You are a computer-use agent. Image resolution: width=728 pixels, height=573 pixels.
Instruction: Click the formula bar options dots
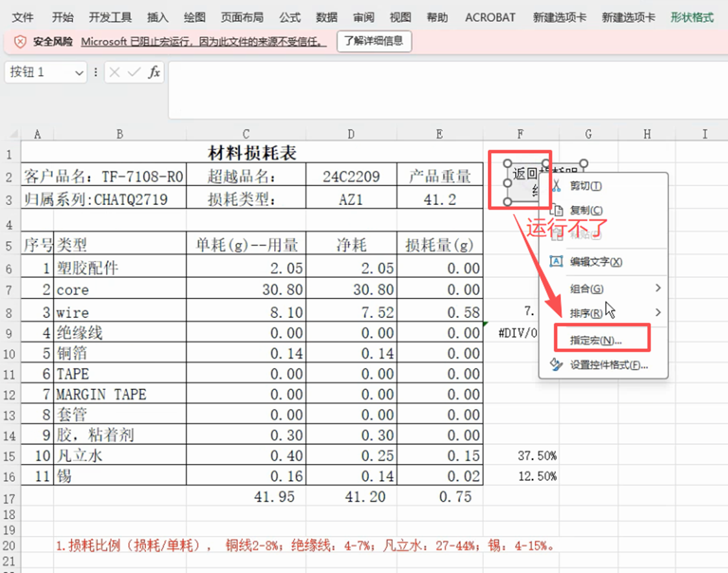95,73
